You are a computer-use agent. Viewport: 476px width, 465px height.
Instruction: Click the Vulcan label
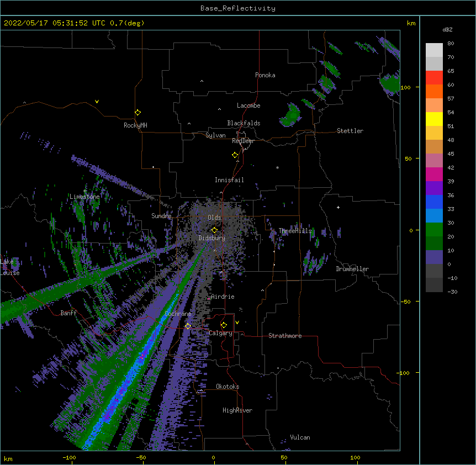[300, 437]
